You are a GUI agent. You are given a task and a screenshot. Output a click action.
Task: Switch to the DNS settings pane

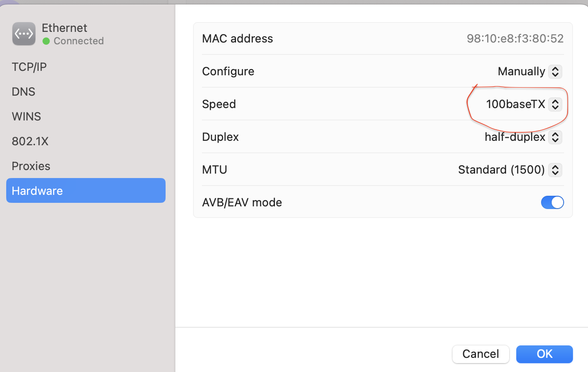(23, 92)
